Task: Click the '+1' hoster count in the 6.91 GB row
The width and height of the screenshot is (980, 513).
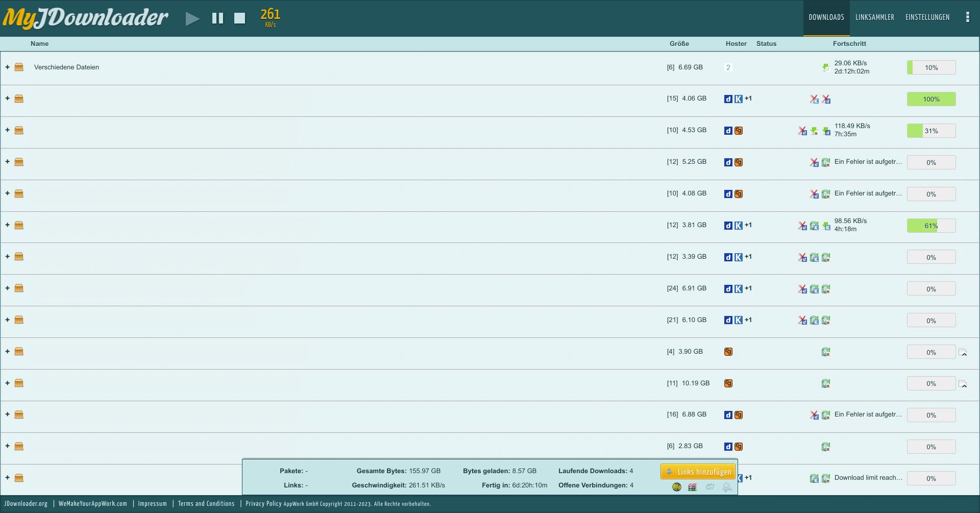Action: coord(748,288)
